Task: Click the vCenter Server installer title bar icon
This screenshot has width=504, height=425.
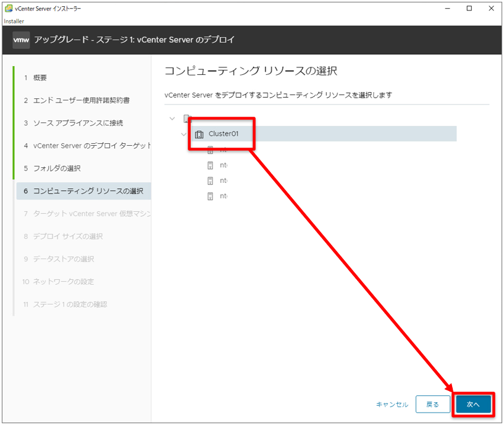Action: [x=9, y=9]
